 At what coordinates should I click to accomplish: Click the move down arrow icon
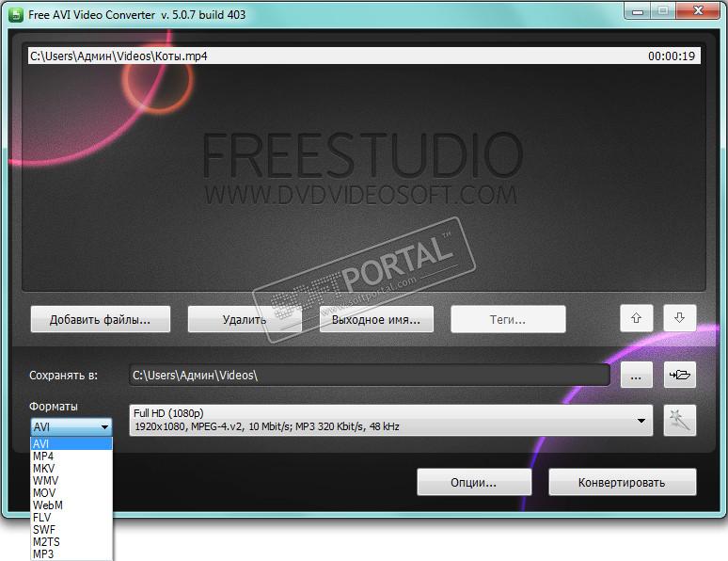[679, 319]
